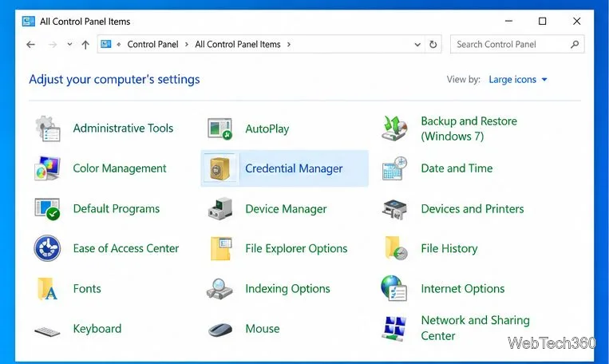Open the Credential Manager safe icon

219,168
